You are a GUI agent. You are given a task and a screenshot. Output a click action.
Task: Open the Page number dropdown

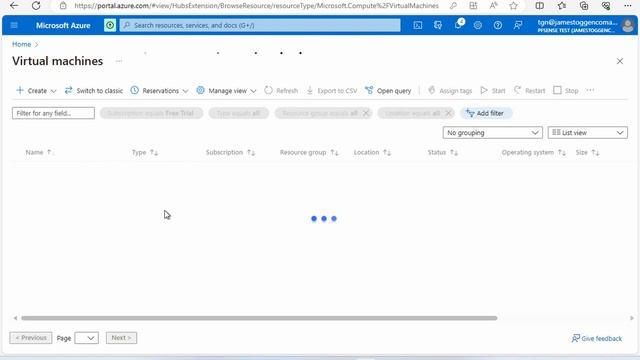pos(87,338)
